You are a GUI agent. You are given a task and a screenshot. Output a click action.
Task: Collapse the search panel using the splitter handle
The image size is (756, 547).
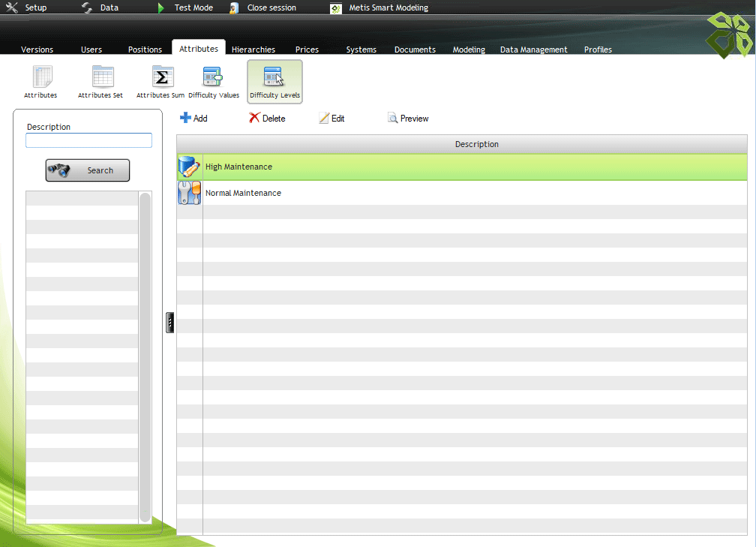click(x=170, y=323)
